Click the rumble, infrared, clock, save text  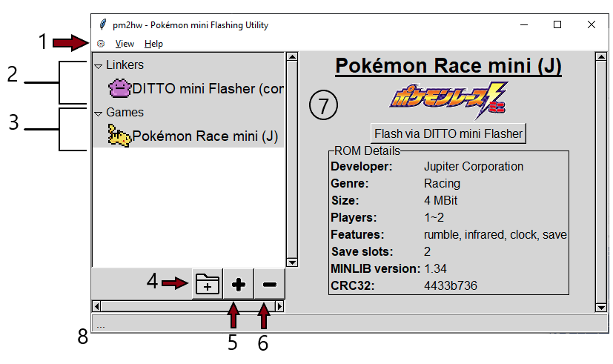tap(495, 234)
